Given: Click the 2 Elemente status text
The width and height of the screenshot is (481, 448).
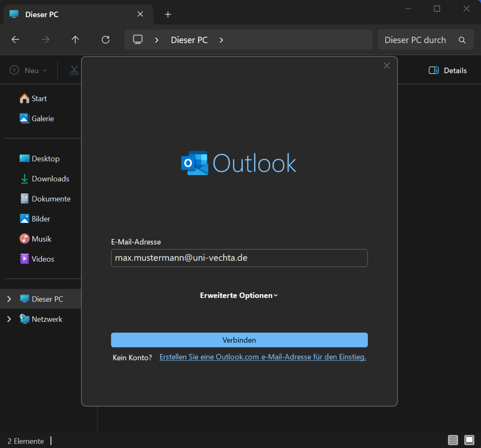Looking at the screenshot, I should pyautogui.click(x=26, y=441).
